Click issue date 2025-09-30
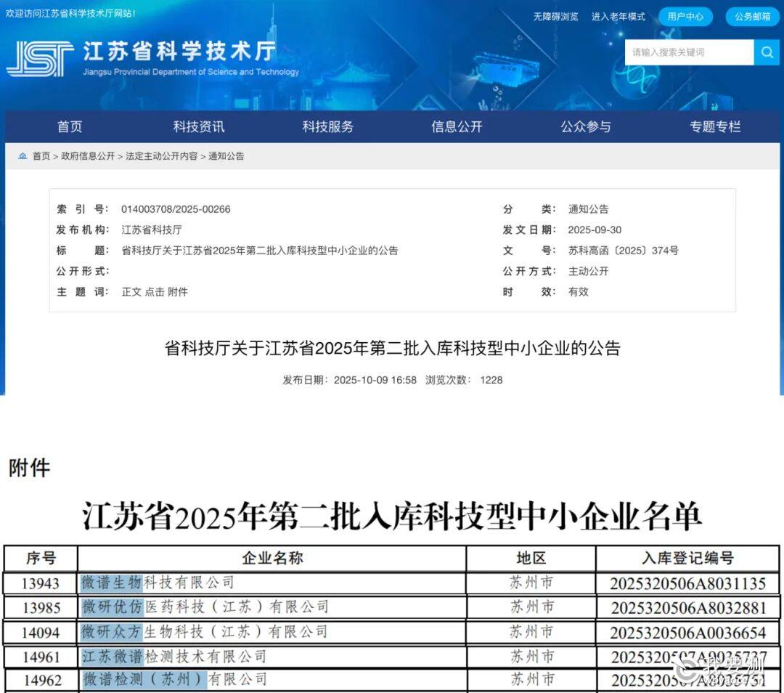The height and width of the screenshot is (693, 784). pyautogui.click(x=595, y=230)
